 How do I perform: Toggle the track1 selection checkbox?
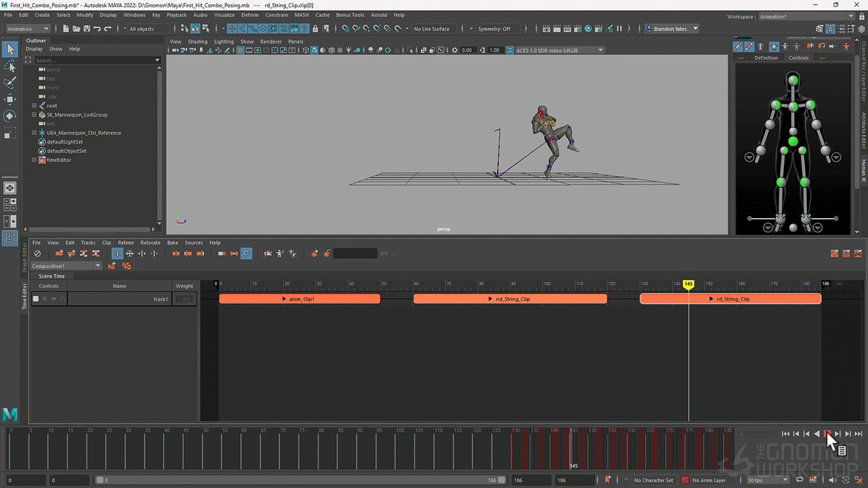(x=36, y=299)
